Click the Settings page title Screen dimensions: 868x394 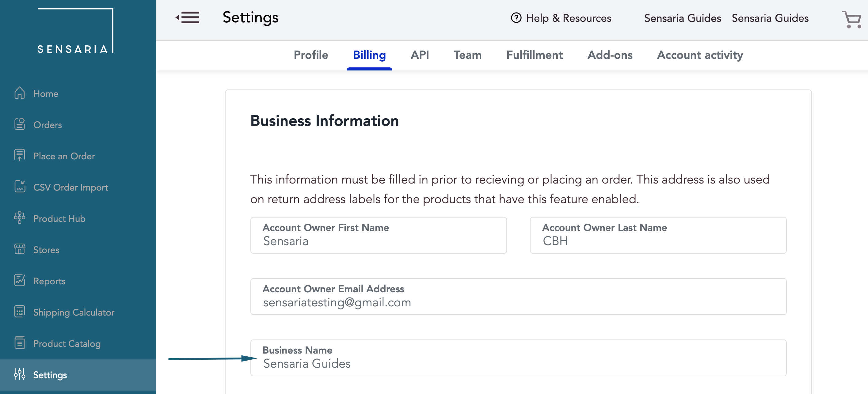(x=250, y=17)
